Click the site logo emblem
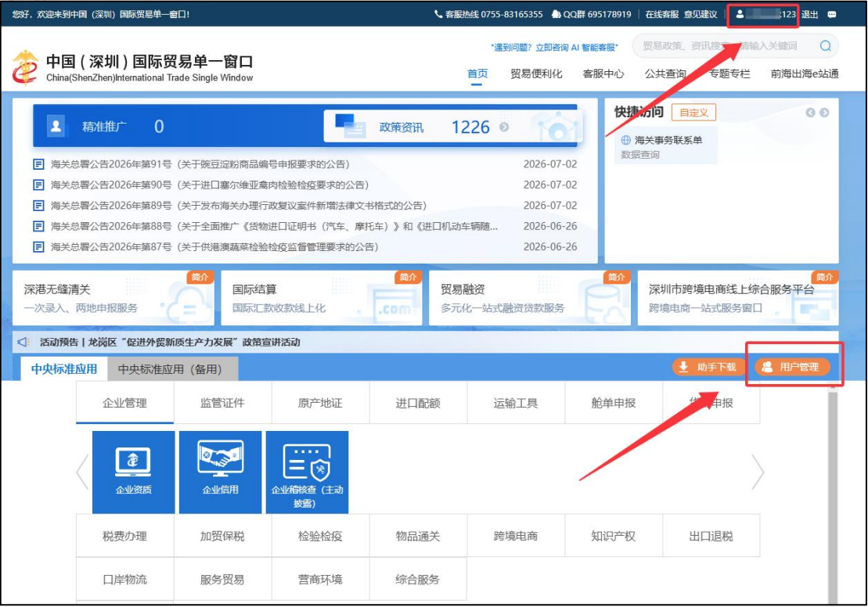 tap(25, 67)
